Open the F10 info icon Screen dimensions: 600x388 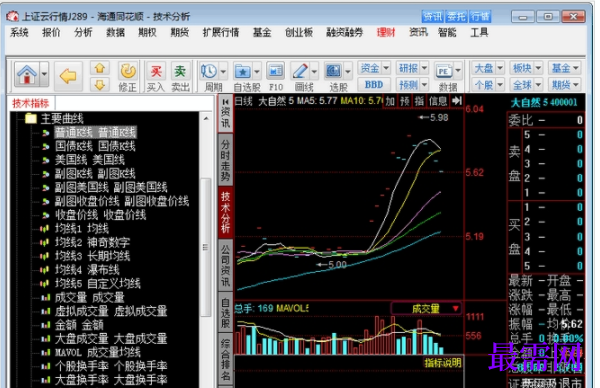coord(276,71)
